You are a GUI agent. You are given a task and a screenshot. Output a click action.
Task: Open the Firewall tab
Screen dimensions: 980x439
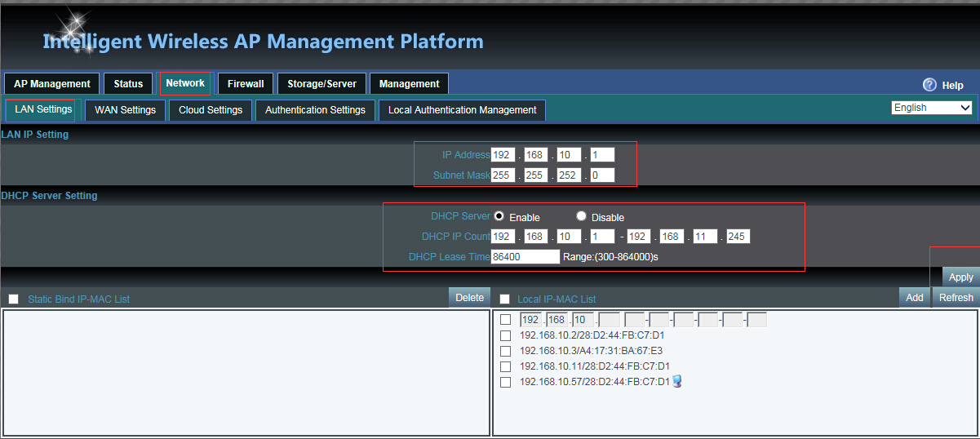coord(246,84)
